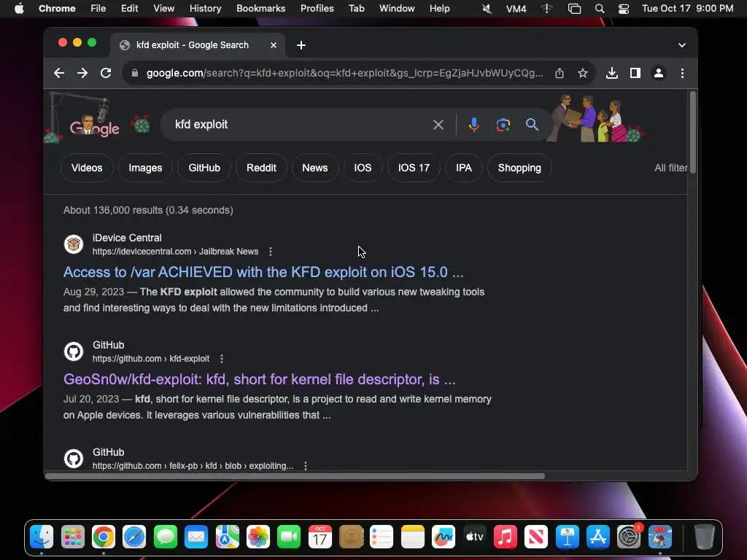The width and height of the screenshot is (747, 560).
Task: Toggle Chrome side panel
Action: point(635,73)
